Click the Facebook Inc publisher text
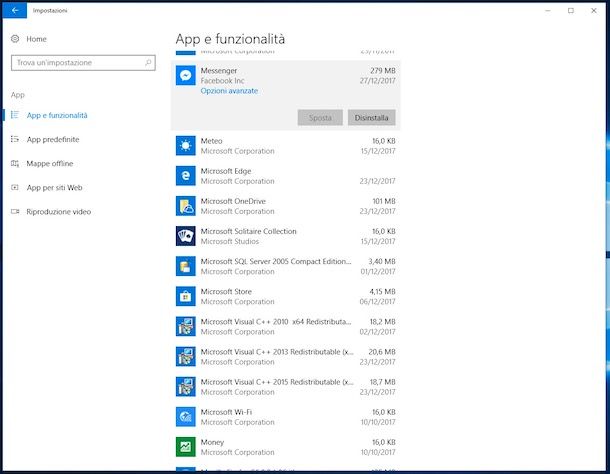 click(x=222, y=81)
